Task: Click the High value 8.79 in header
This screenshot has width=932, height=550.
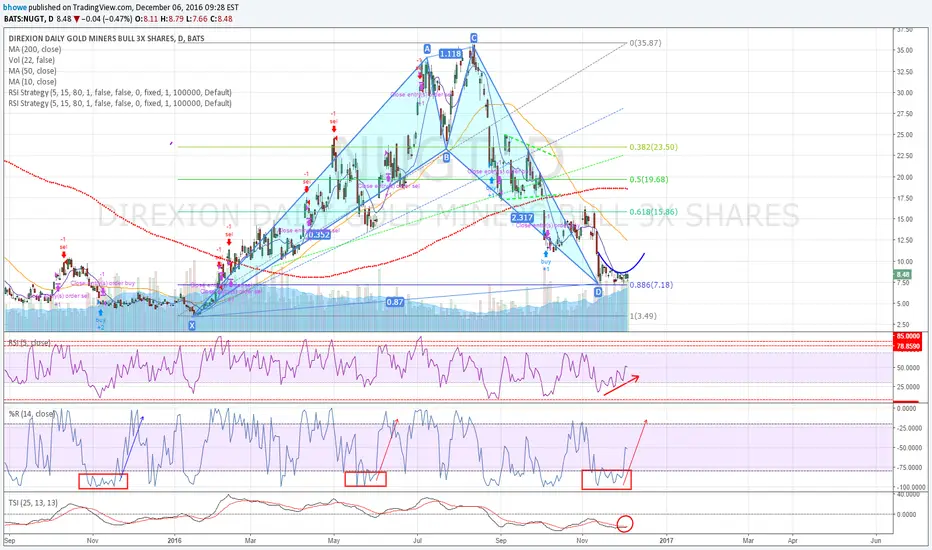Action: 176,19
